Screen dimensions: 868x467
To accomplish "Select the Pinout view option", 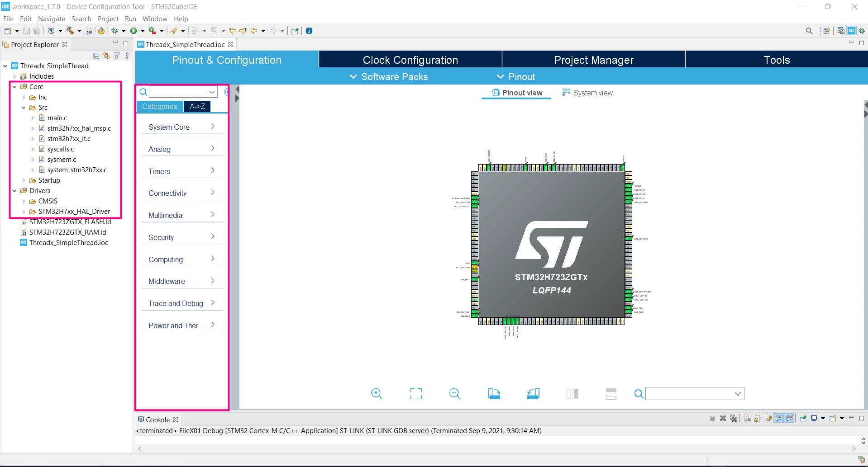I will click(517, 93).
